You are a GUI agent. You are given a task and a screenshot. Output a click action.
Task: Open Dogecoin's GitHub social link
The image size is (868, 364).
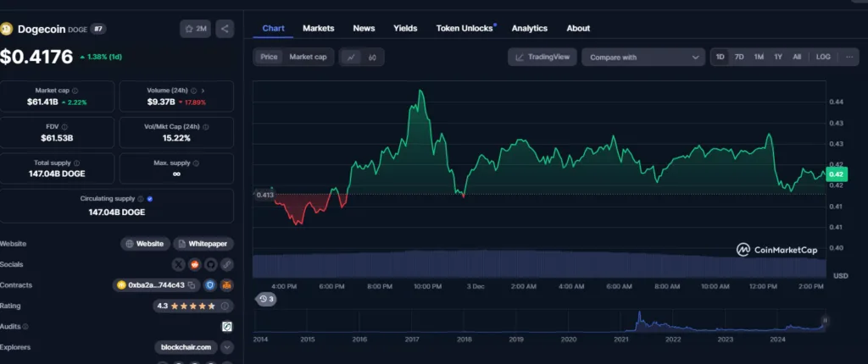coord(210,264)
